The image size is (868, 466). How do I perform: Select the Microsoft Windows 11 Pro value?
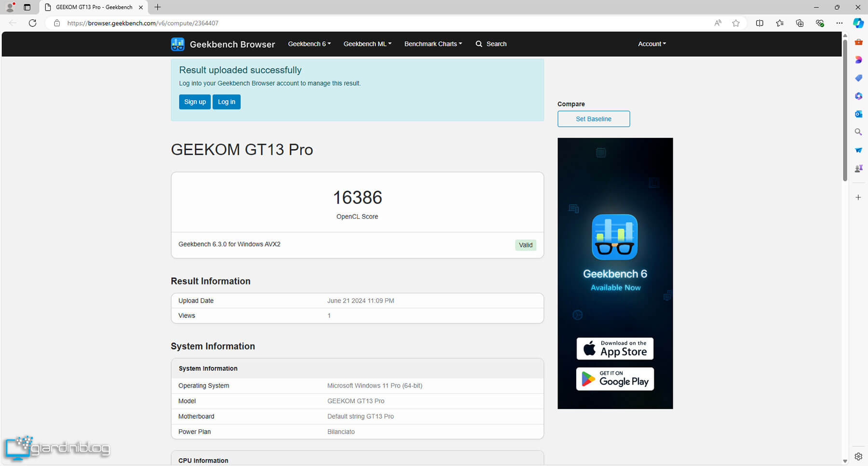point(375,386)
